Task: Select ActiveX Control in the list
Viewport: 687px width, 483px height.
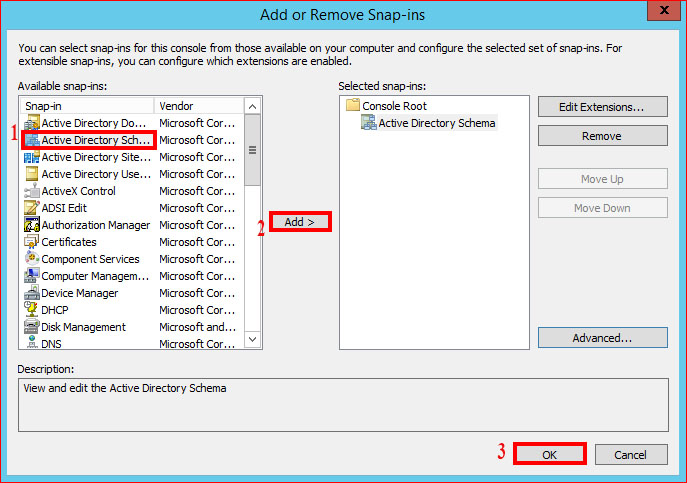Action: [x=78, y=191]
